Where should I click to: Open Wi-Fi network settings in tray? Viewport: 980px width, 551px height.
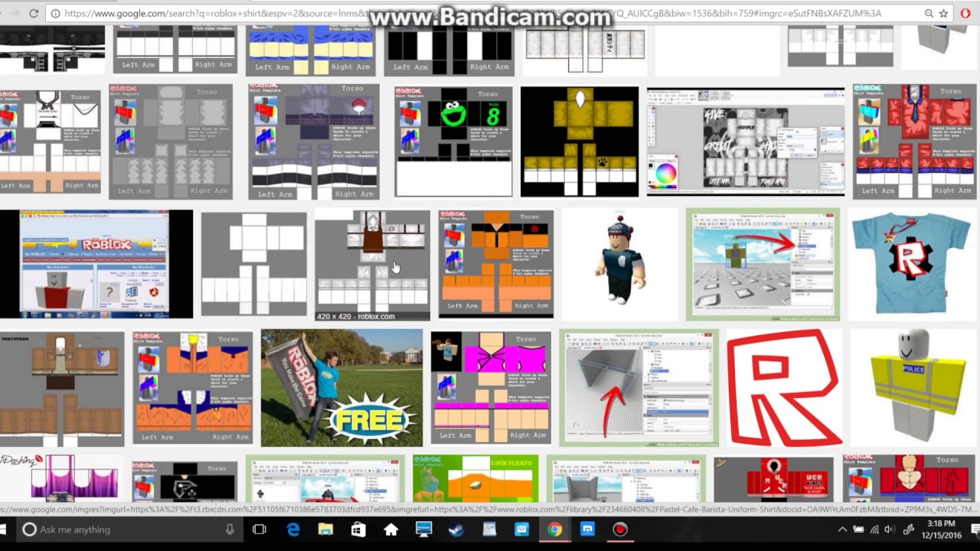[874, 530]
